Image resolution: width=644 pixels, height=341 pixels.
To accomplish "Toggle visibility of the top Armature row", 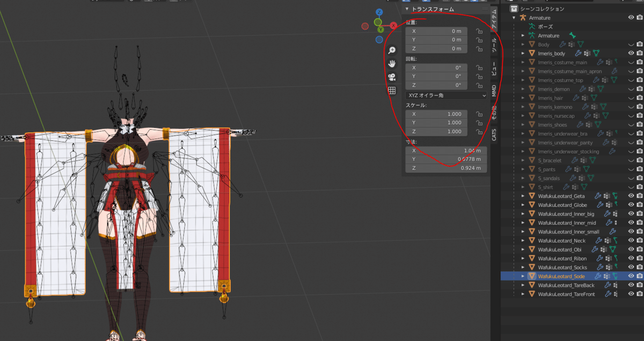I will [631, 18].
